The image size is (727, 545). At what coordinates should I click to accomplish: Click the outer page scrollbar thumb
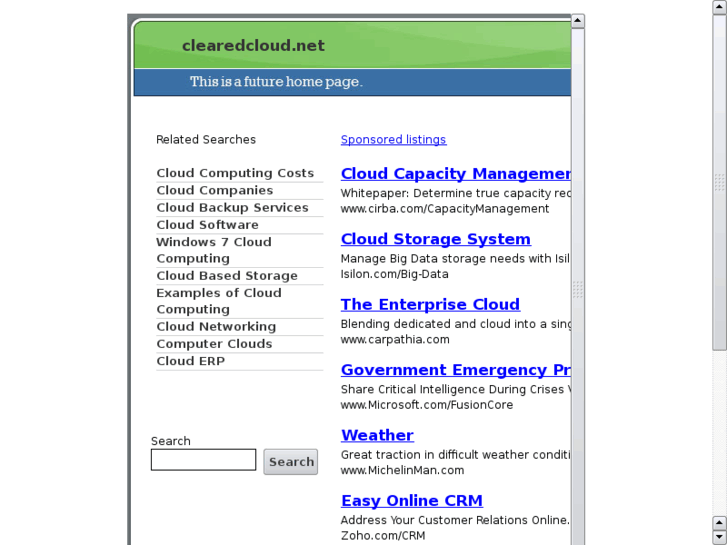coord(720,182)
